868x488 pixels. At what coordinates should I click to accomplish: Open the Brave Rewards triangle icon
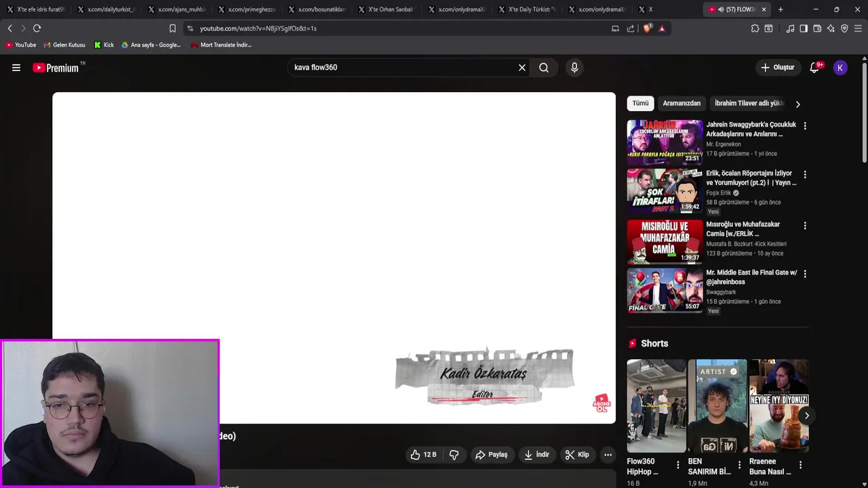[x=662, y=28]
